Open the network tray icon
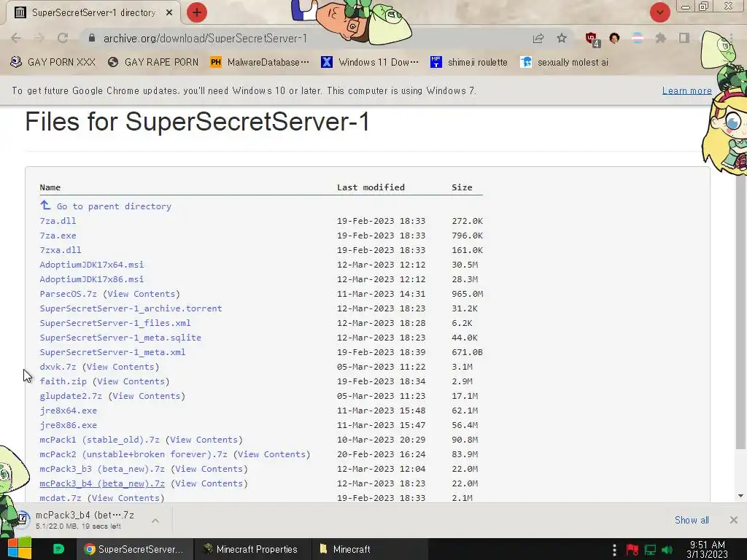The image size is (747, 560). tap(650, 550)
